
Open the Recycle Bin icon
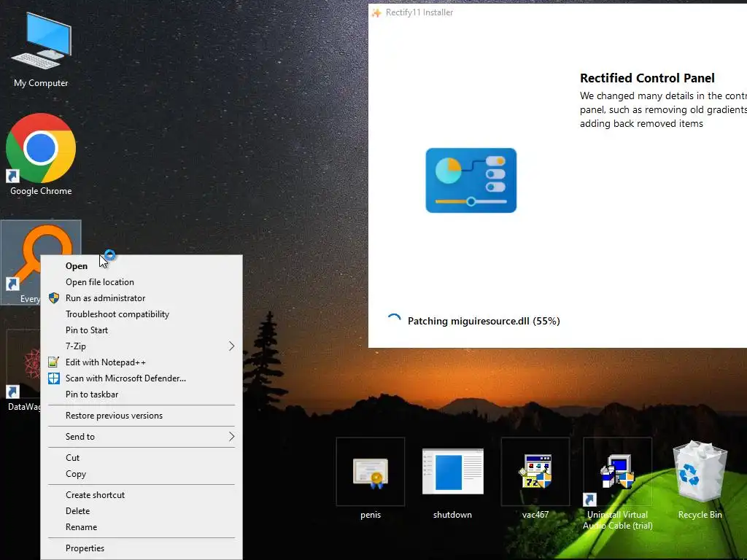click(x=700, y=472)
